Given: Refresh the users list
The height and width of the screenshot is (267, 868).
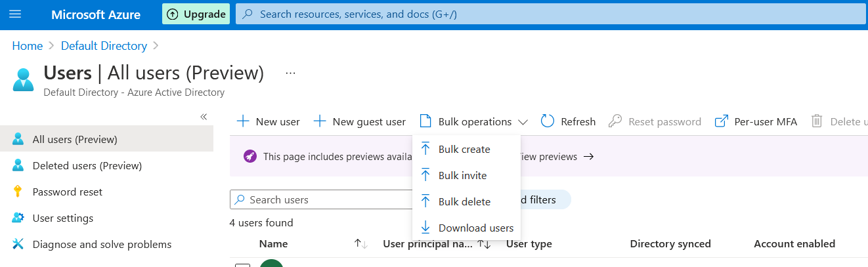Looking at the screenshot, I should click(568, 121).
